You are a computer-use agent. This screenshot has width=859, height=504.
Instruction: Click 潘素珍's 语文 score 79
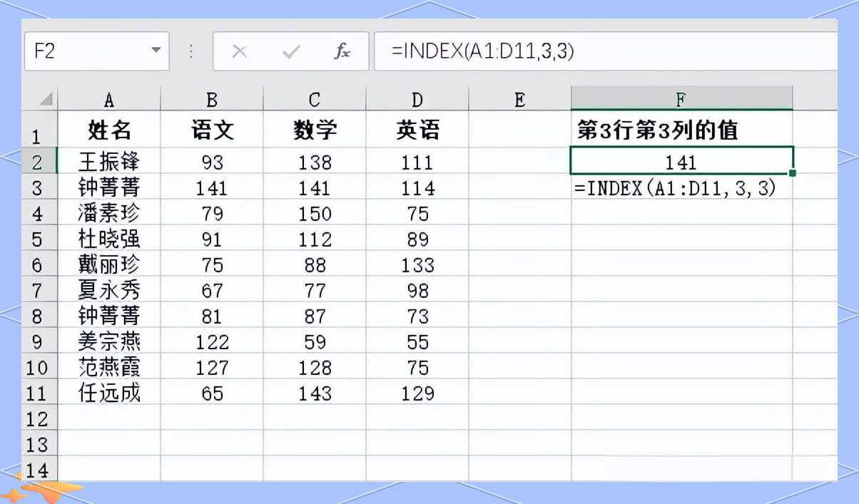tap(212, 213)
